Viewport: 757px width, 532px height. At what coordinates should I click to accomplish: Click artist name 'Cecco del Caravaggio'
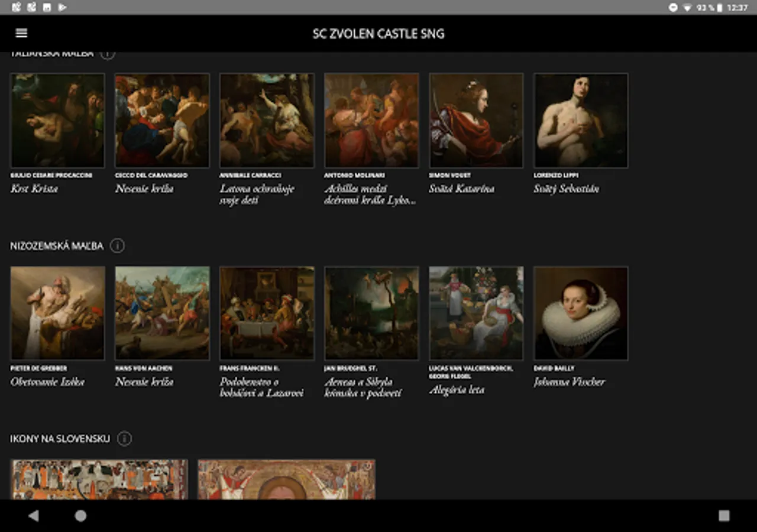point(151,176)
